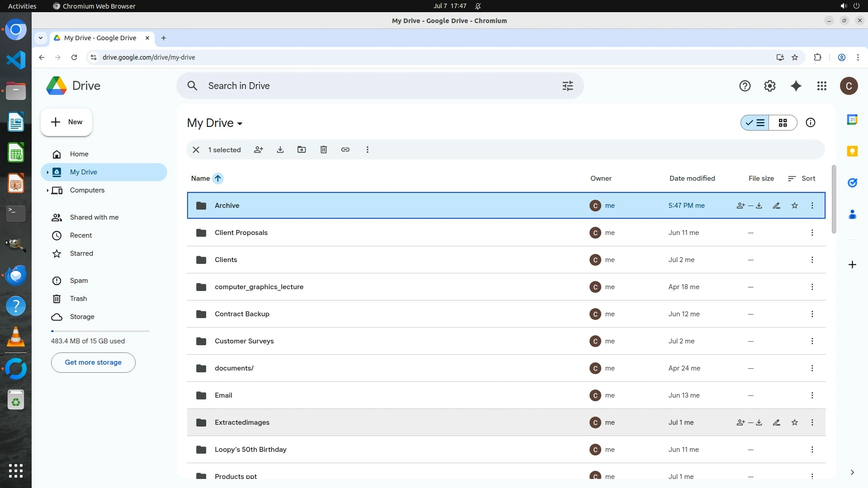Copy link using the link icon
Screen dimensions: 868x488
pos(345,150)
